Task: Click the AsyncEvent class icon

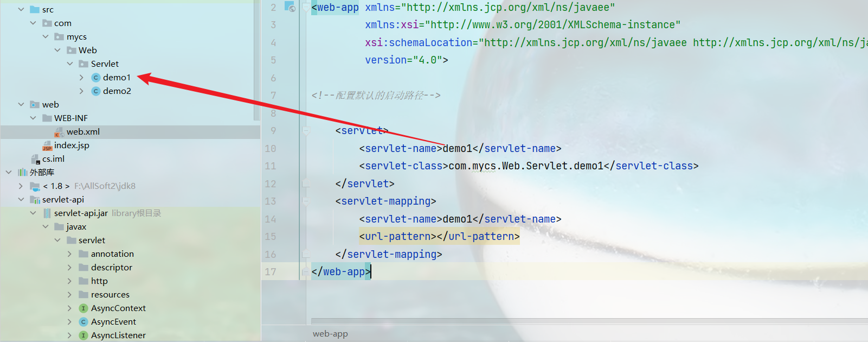Action: point(83,322)
